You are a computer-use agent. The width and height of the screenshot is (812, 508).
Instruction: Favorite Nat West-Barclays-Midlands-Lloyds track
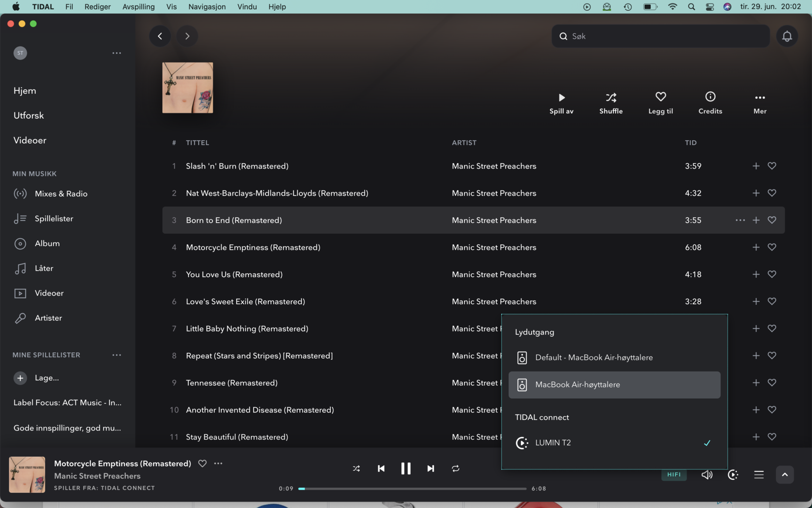(772, 193)
